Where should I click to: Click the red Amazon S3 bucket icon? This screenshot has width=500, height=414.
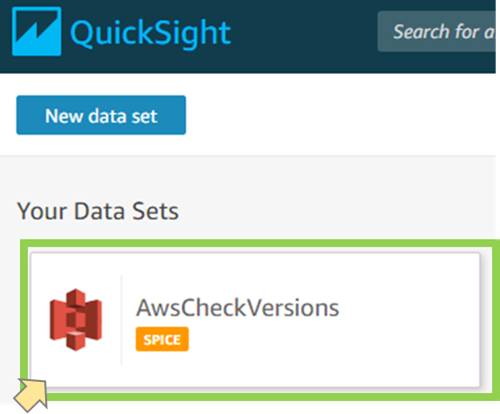pos(76,320)
